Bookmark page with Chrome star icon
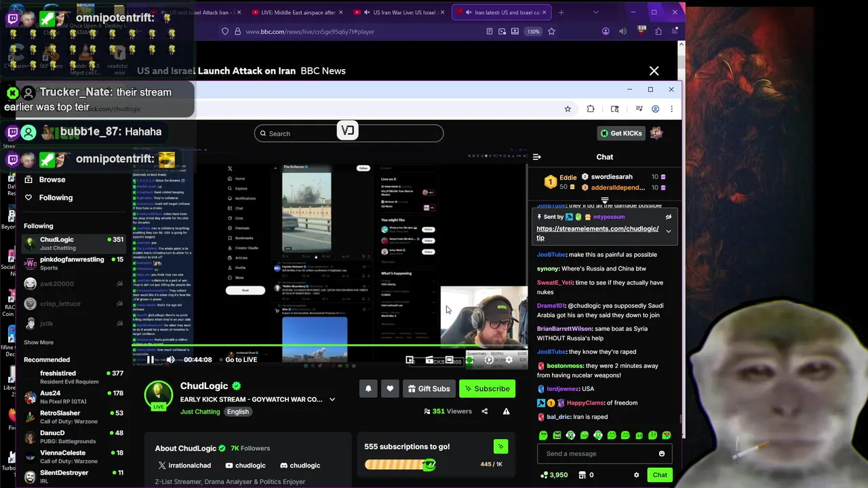 pos(568,109)
